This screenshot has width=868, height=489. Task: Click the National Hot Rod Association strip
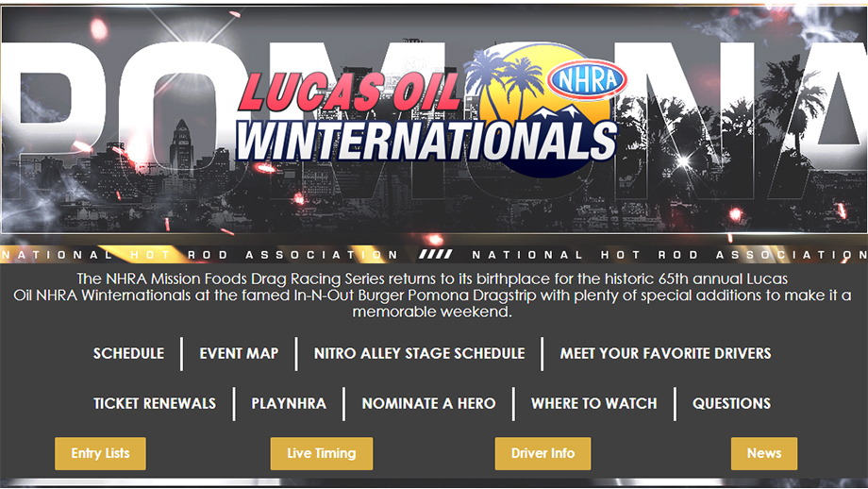(434, 255)
